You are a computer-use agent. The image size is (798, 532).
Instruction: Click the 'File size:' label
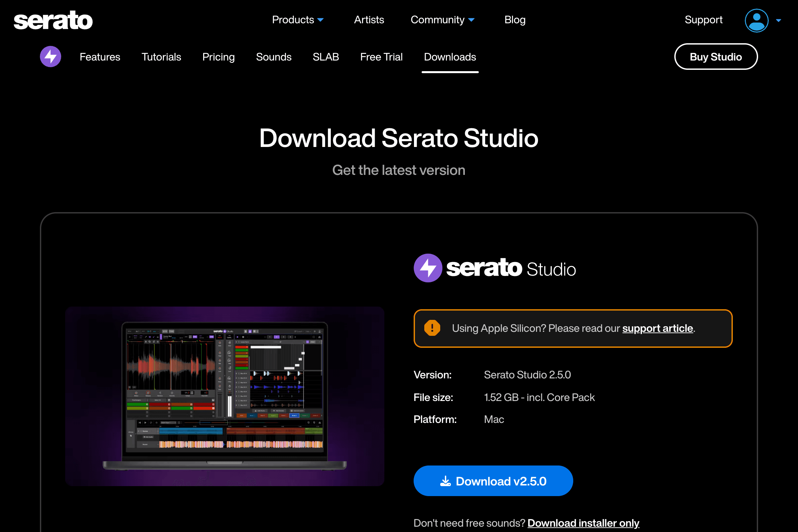pos(433,397)
